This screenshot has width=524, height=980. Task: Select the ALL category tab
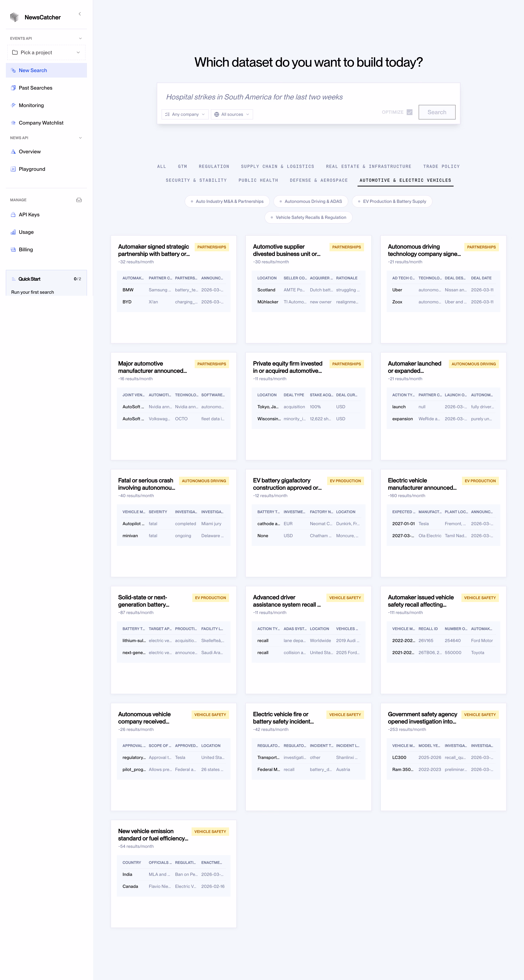click(x=162, y=167)
